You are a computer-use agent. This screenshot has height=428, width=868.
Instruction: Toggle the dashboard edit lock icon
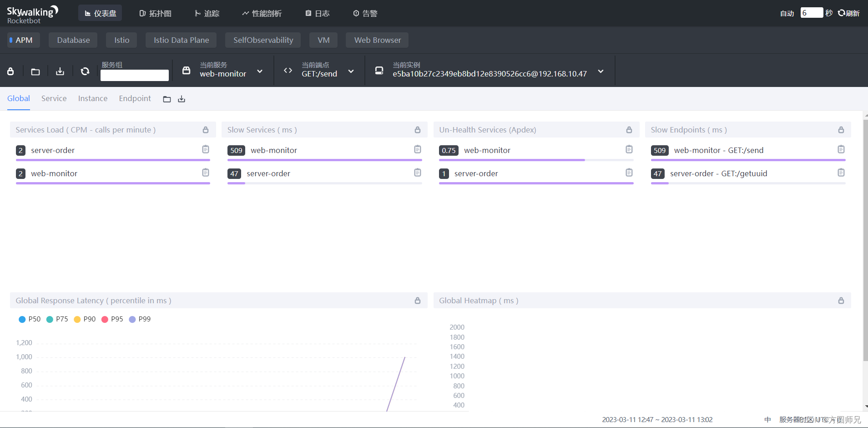(10, 71)
